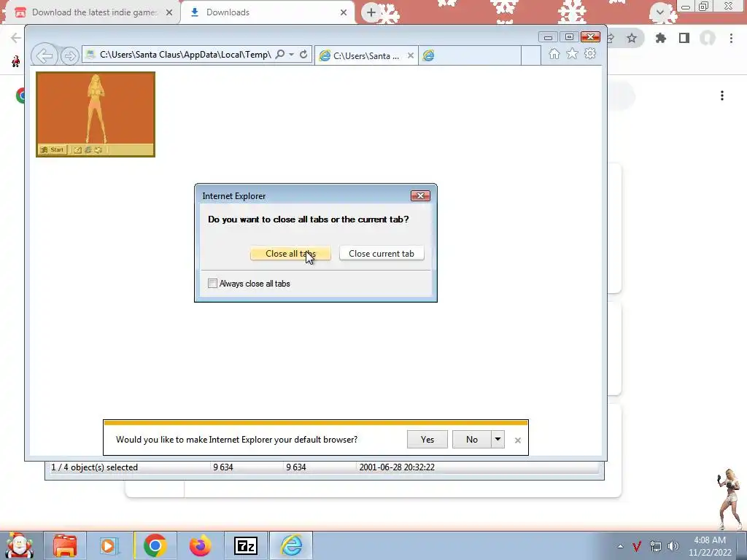Viewport: 747px width, 560px height.
Task: Open the media player taskbar icon
Action: (108, 545)
